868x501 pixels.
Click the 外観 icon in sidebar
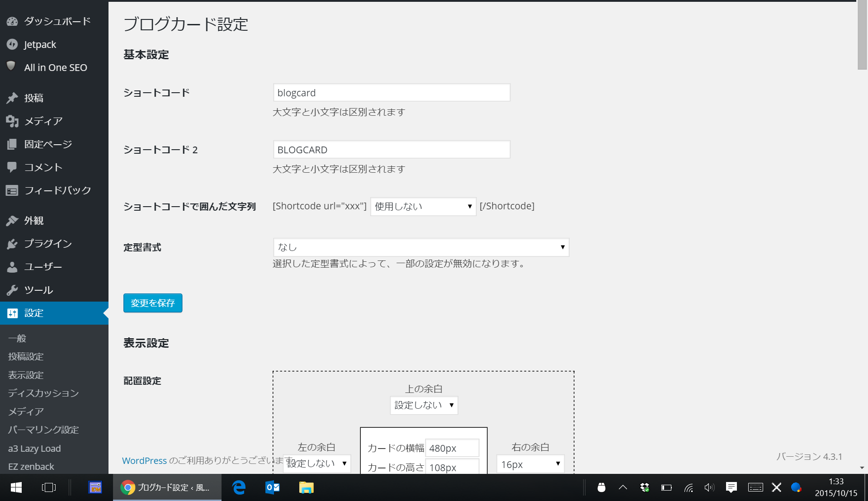(12, 221)
